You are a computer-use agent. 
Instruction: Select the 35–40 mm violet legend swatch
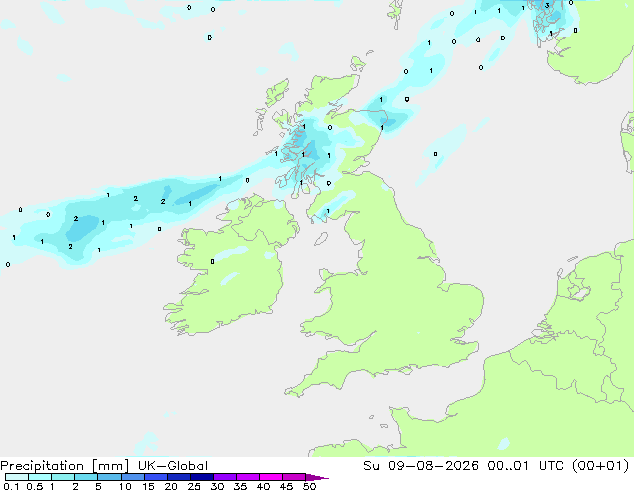[x=248, y=477]
